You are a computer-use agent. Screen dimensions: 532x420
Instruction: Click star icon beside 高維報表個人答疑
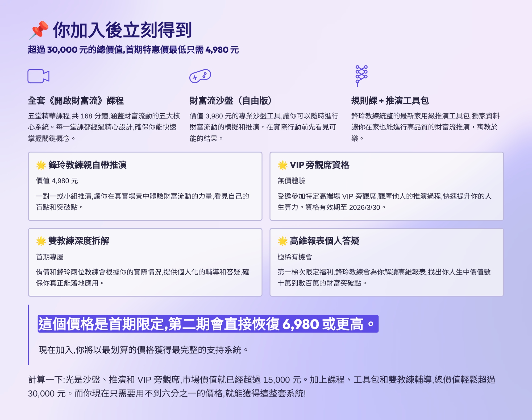(282, 241)
